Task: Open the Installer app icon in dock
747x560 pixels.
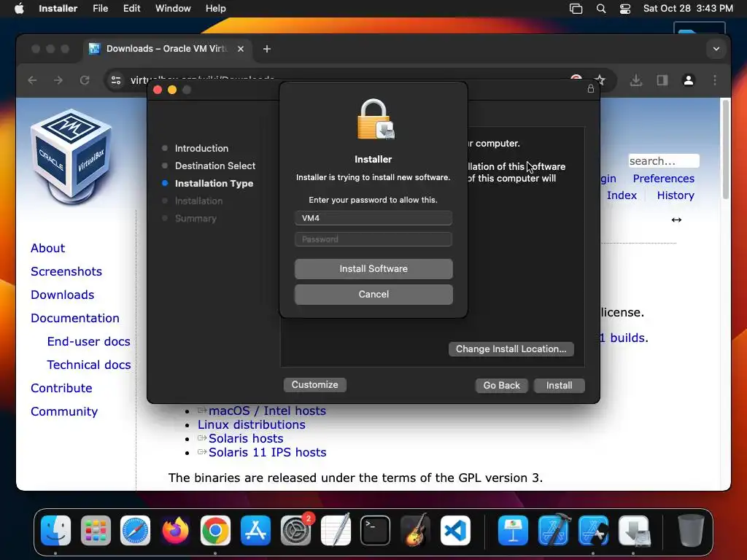Action: pos(634,531)
